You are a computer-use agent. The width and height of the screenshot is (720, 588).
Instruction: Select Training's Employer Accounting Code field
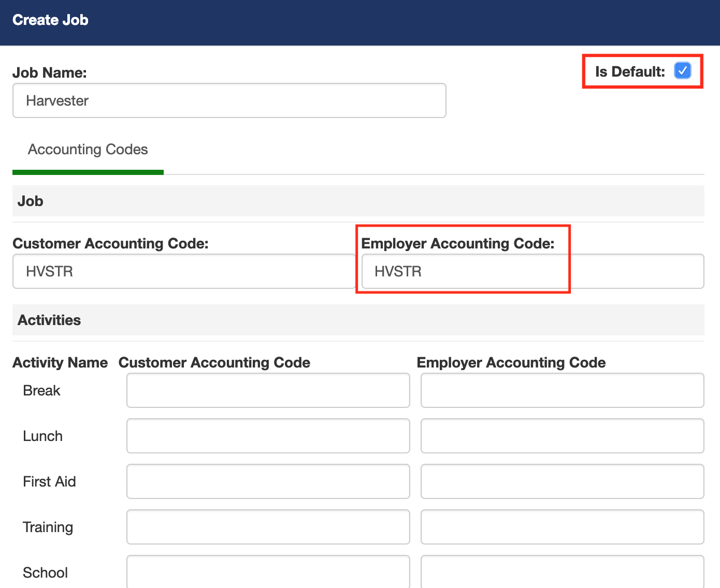(562, 527)
